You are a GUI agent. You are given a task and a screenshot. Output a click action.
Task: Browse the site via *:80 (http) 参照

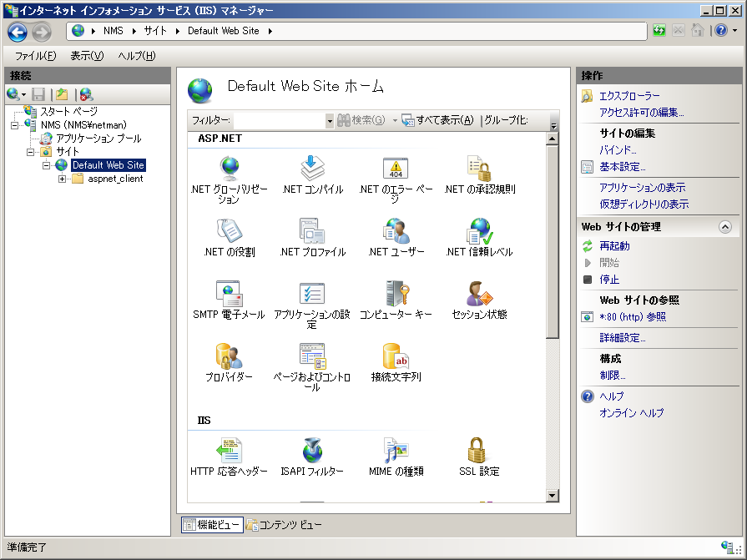coord(633,317)
